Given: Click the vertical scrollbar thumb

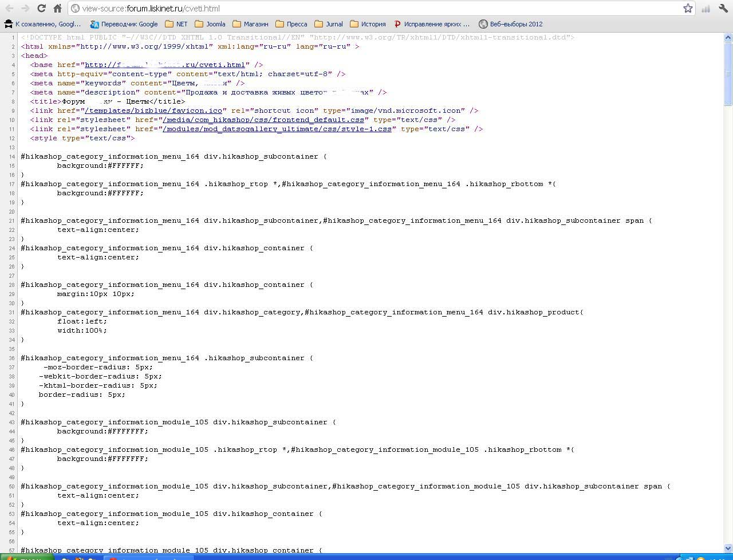Looking at the screenshot, I should coord(728,74).
